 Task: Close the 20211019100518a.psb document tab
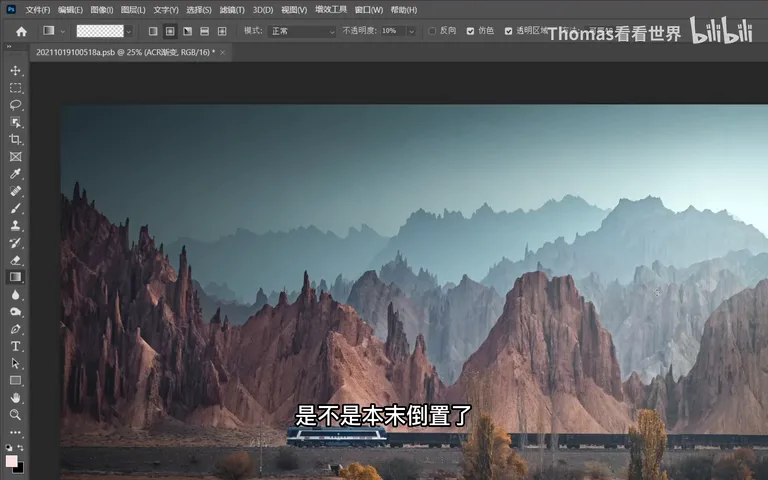(223, 52)
